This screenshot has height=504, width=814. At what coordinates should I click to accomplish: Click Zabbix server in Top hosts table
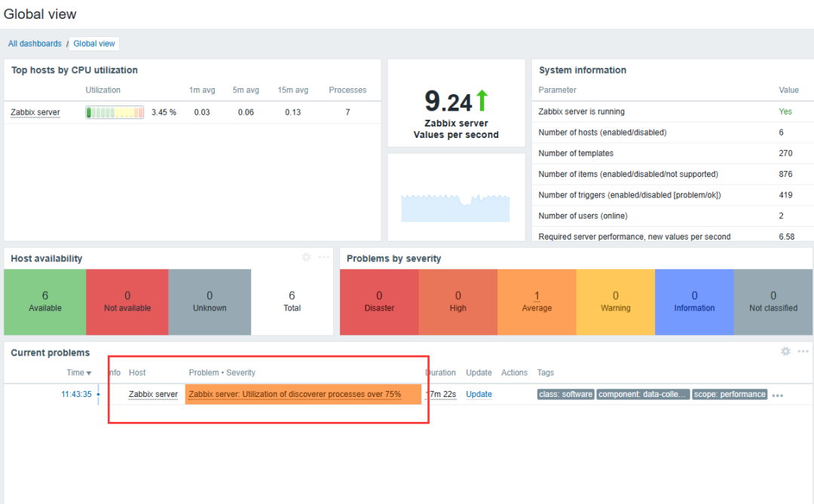click(35, 112)
